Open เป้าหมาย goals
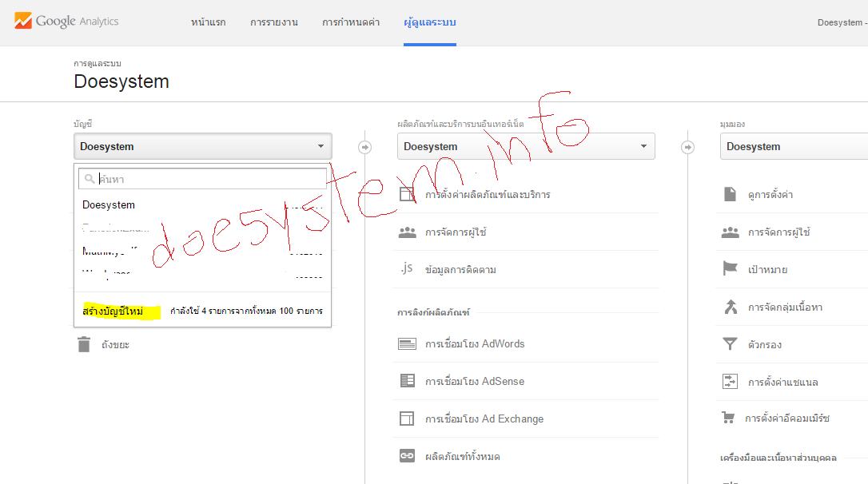Viewport: 868px width, 484px height. pos(768,270)
